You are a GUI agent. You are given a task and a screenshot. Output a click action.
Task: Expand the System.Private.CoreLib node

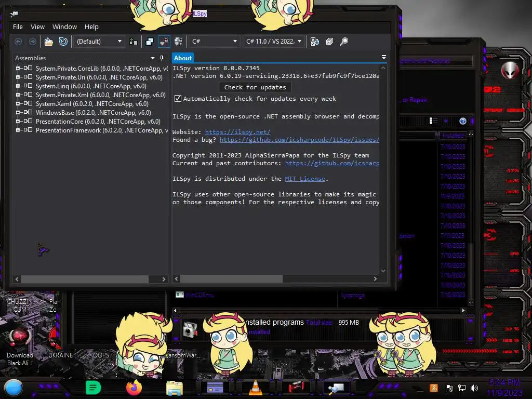pos(18,68)
